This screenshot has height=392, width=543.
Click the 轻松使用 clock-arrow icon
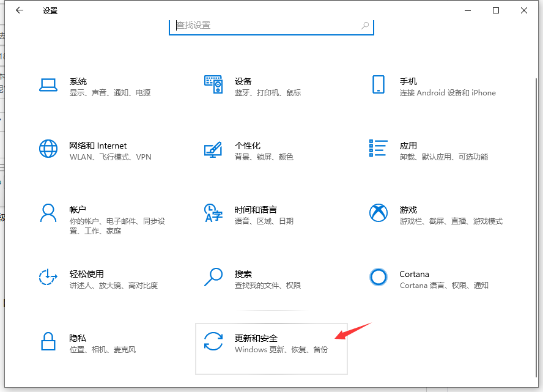48,278
